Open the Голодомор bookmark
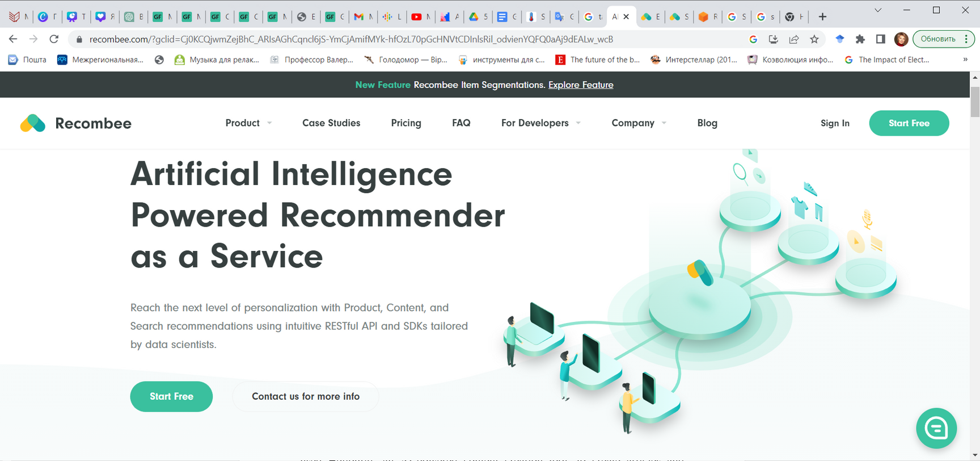This screenshot has height=461, width=980. coord(405,60)
